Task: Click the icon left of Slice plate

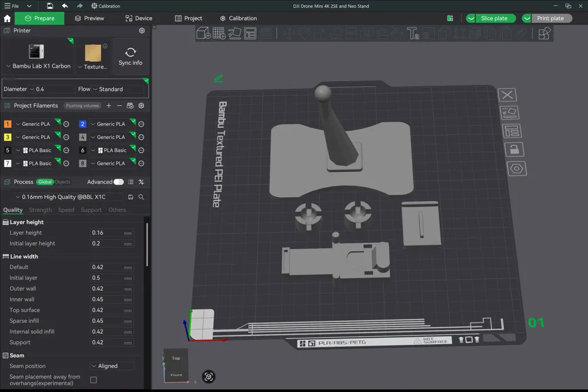Action: pos(450,18)
